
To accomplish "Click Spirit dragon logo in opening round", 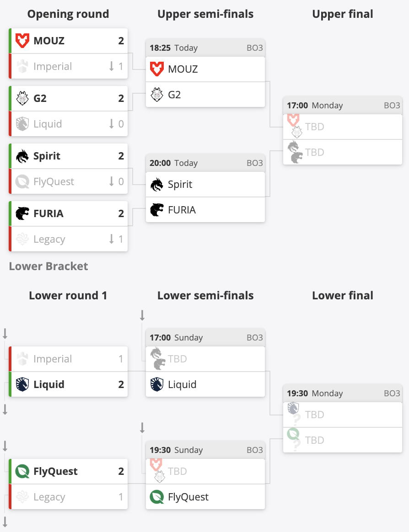I will pos(22,156).
